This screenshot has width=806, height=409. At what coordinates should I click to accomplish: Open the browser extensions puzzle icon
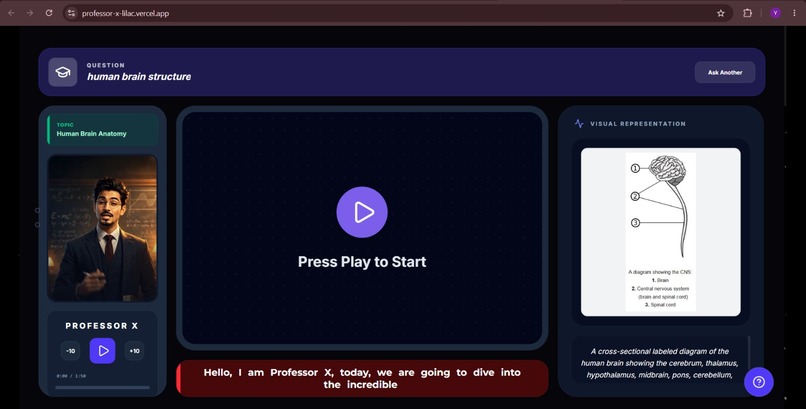(x=747, y=13)
